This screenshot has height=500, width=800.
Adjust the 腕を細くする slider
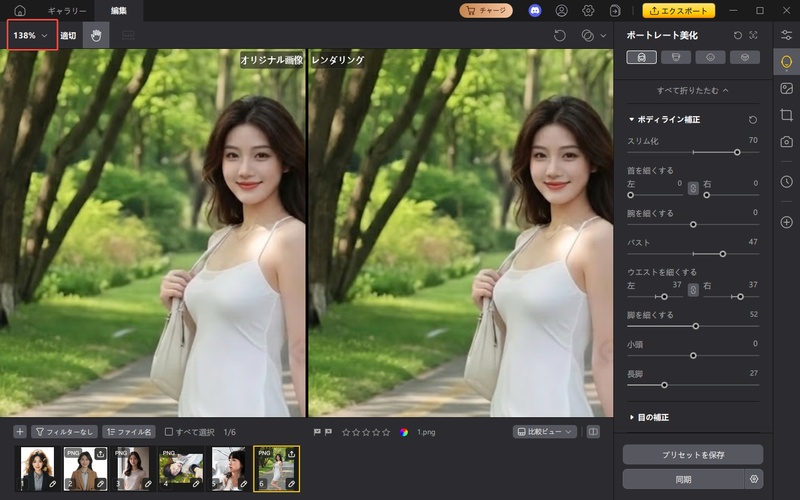pyautogui.click(x=693, y=224)
